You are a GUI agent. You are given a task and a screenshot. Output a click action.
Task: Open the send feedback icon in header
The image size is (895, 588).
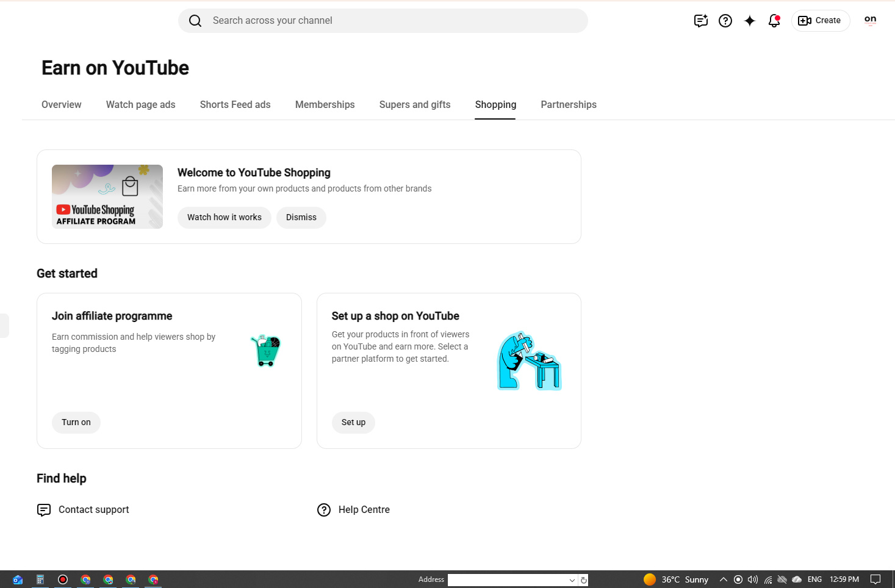pos(701,21)
